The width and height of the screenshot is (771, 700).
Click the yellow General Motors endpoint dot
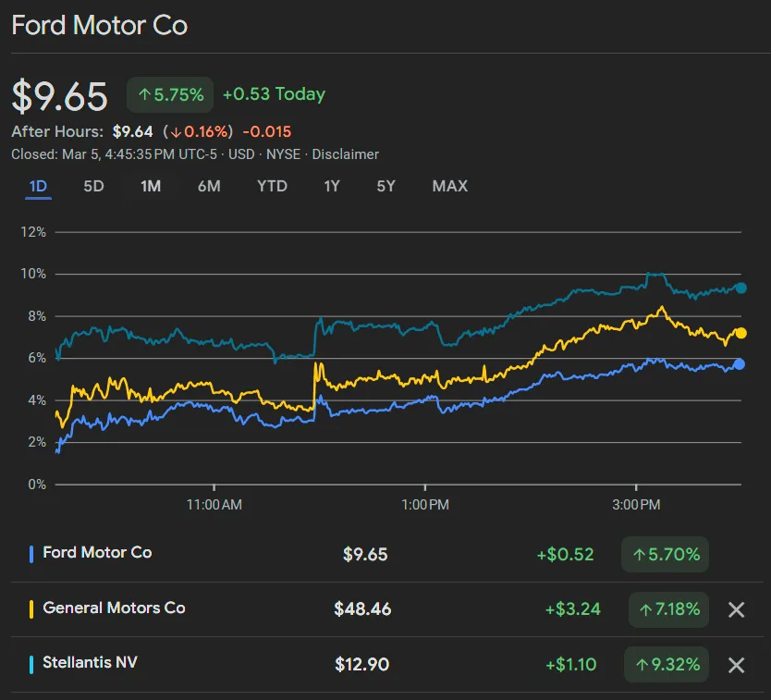click(740, 333)
